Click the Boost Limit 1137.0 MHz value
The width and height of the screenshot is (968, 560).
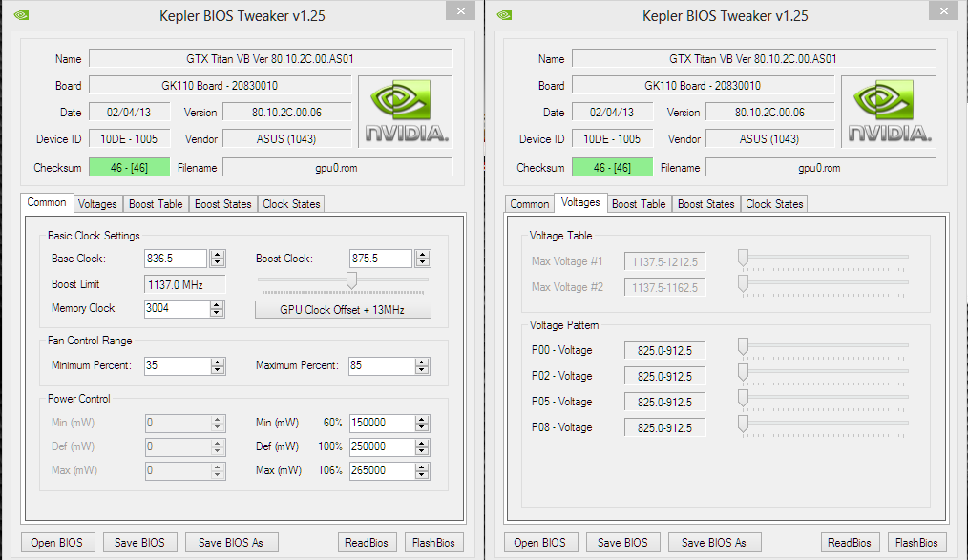[x=185, y=285]
